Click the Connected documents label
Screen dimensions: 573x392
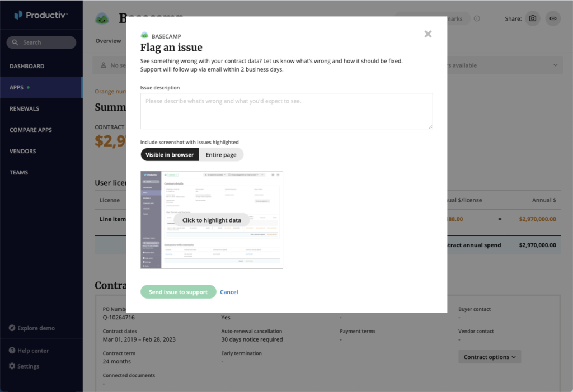(129, 375)
